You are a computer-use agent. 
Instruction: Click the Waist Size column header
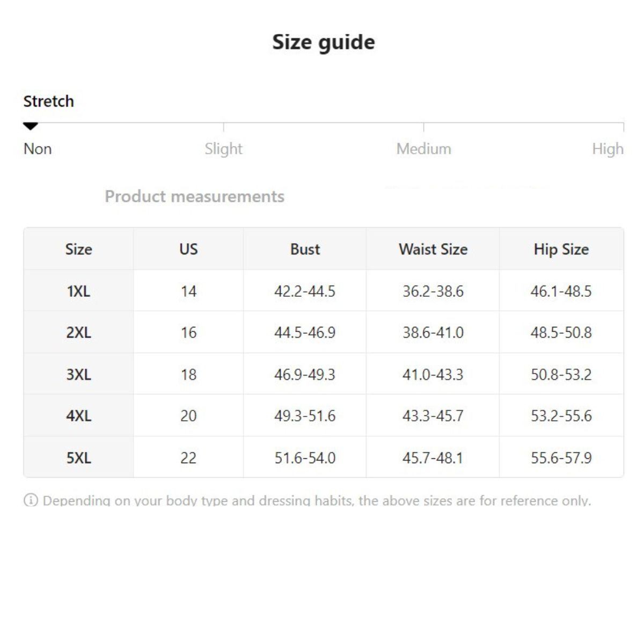pyautogui.click(x=433, y=249)
